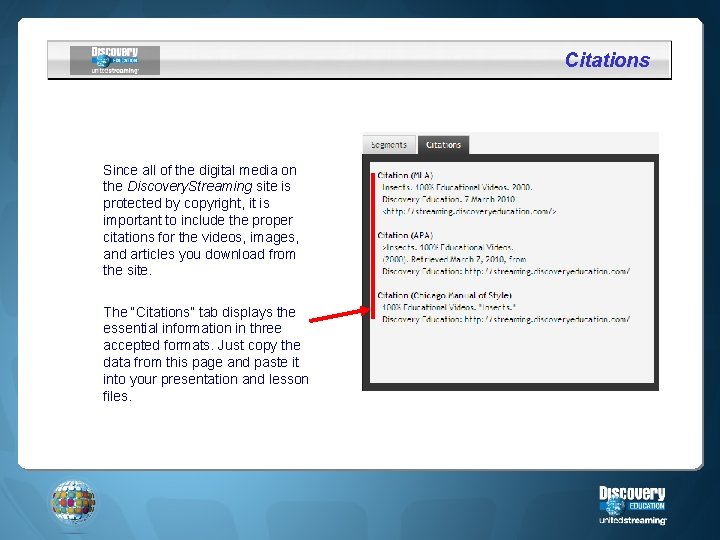Click the 'Citation (Chicago Manual of Style)' heading
The image size is (720, 540).
444,295
